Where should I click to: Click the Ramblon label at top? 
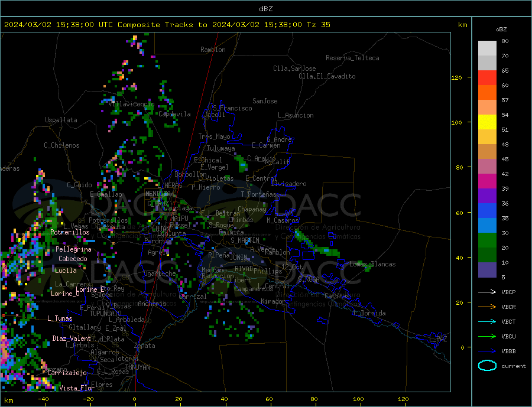coord(213,50)
